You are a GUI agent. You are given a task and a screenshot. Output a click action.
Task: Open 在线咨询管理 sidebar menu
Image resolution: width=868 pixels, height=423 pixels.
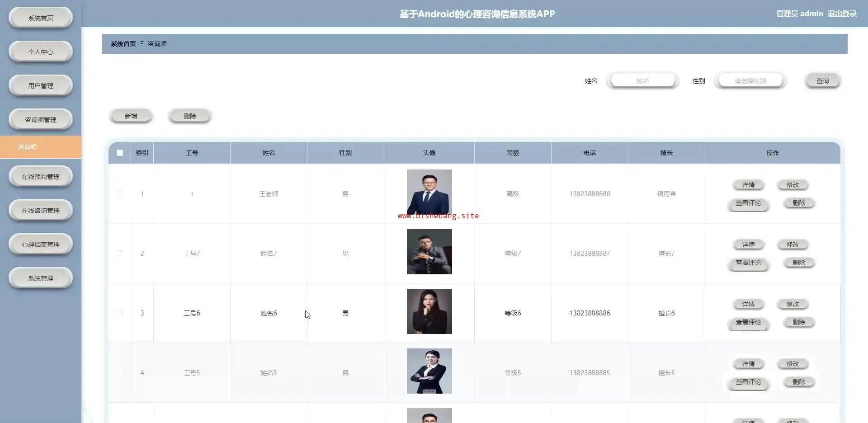tap(41, 210)
